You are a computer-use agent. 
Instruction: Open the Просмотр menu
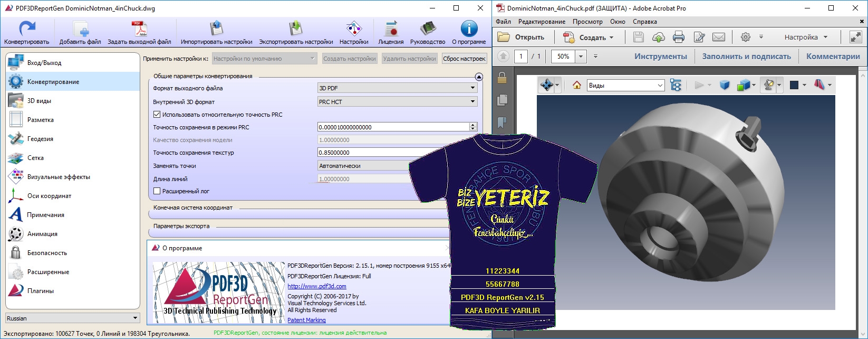(x=587, y=22)
